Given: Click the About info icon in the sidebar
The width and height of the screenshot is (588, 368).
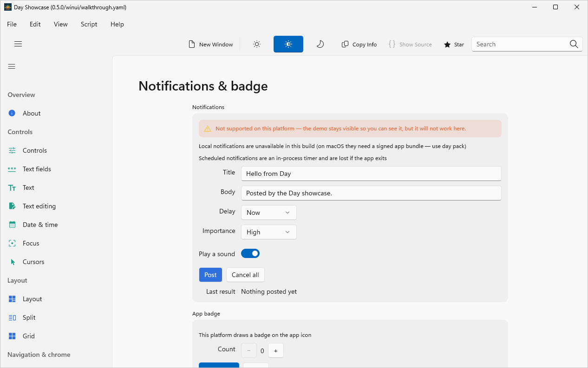Looking at the screenshot, I should [12, 113].
